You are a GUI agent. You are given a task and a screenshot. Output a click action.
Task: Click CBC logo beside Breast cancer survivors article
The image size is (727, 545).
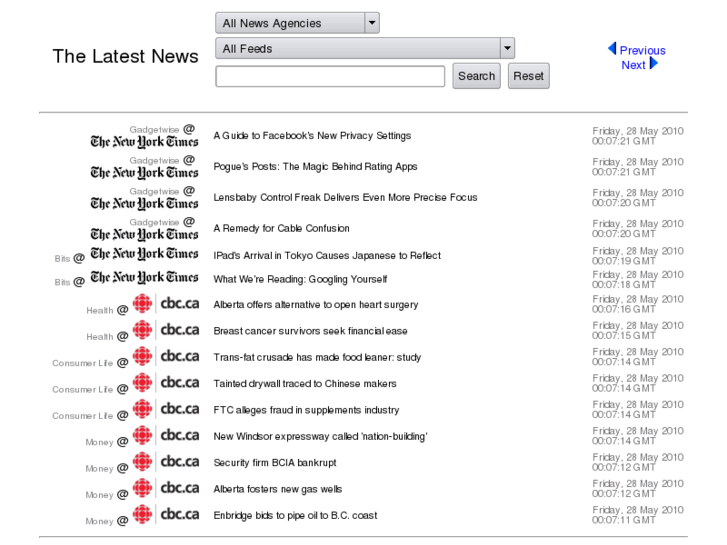click(x=166, y=330)
